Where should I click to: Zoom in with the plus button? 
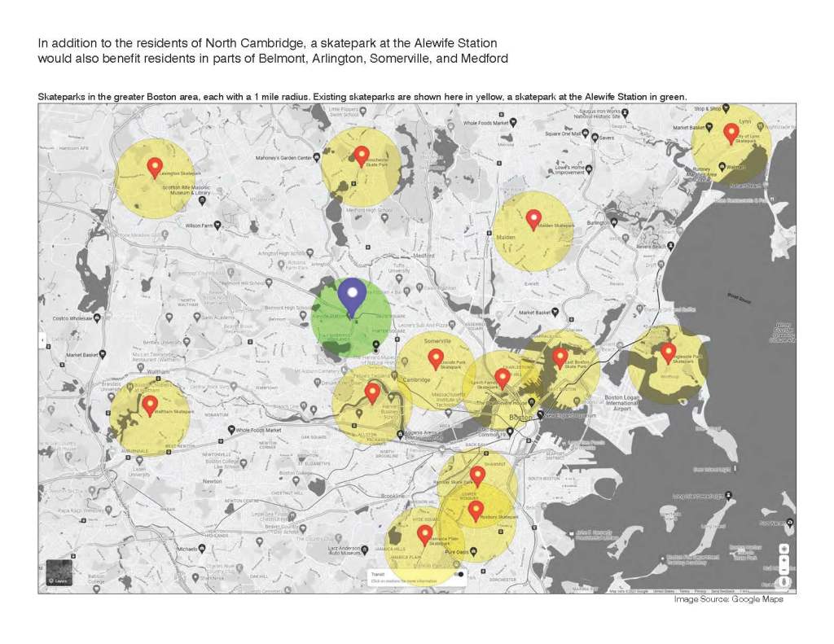[x=784, y=560]
